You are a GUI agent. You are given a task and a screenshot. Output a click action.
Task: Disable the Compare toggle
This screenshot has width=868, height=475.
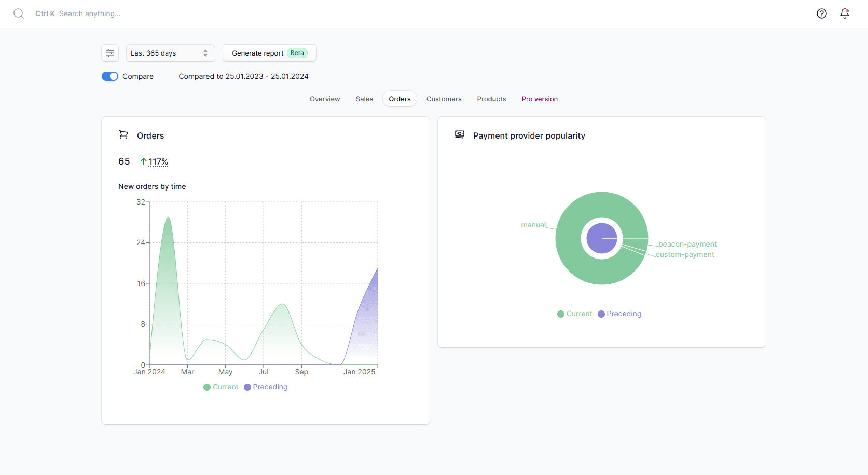[x=110, y=76]
